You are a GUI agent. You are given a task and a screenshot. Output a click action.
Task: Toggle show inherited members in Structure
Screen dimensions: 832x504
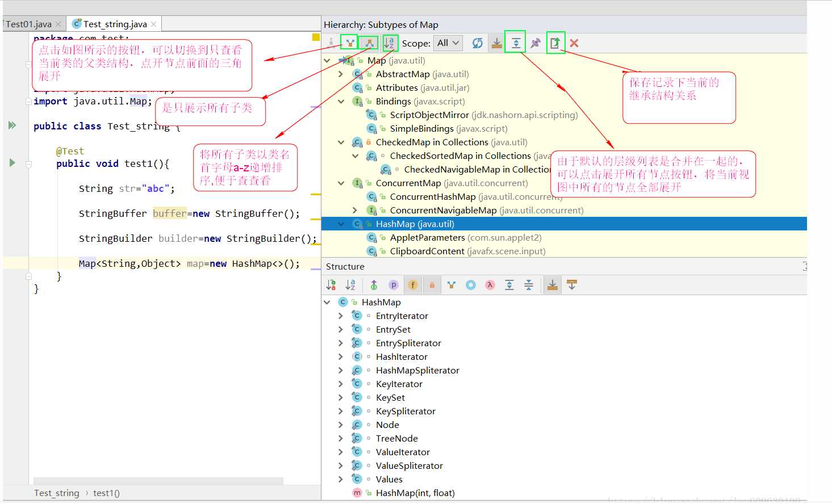click(374, 285)
